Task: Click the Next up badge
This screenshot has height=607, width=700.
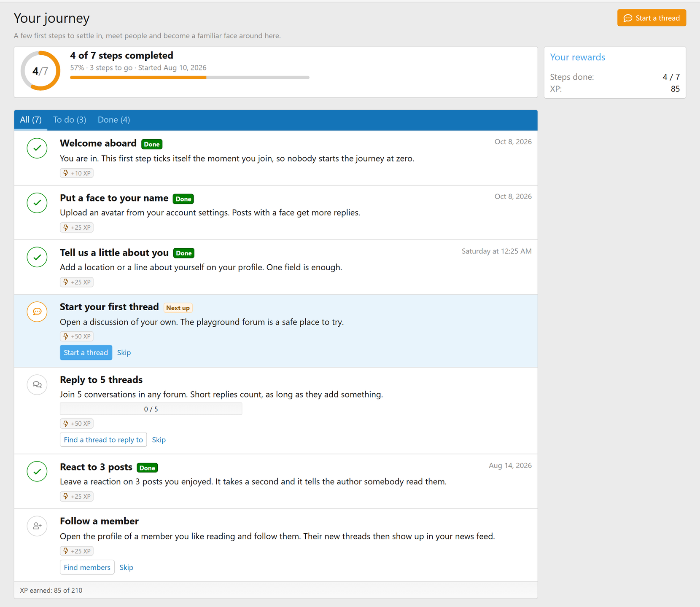Action: [x=178, y=308]
